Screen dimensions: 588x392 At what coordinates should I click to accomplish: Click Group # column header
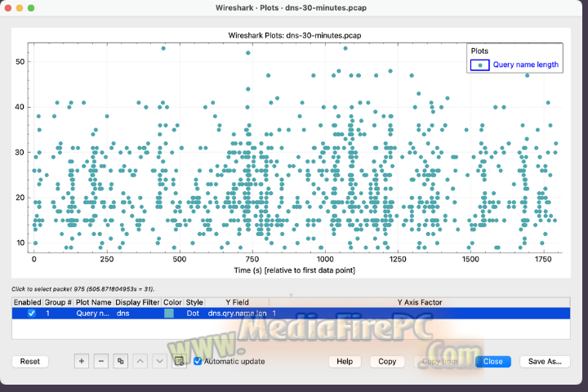58,302
